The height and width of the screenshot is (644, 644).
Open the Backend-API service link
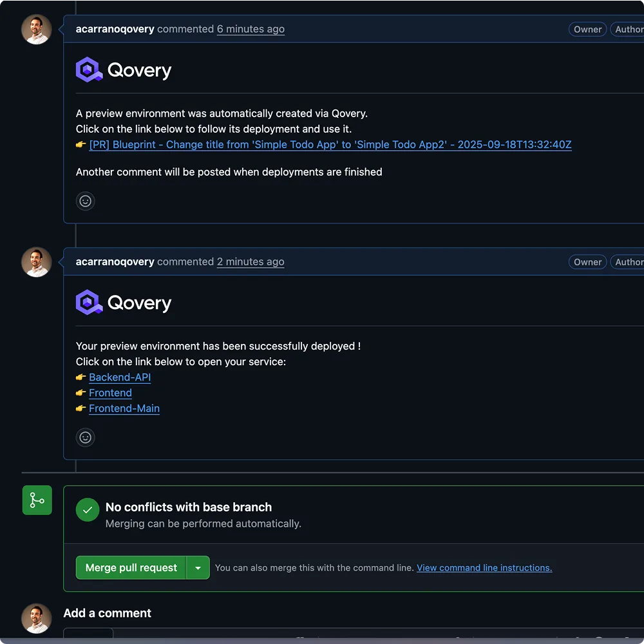pos(120,377)
